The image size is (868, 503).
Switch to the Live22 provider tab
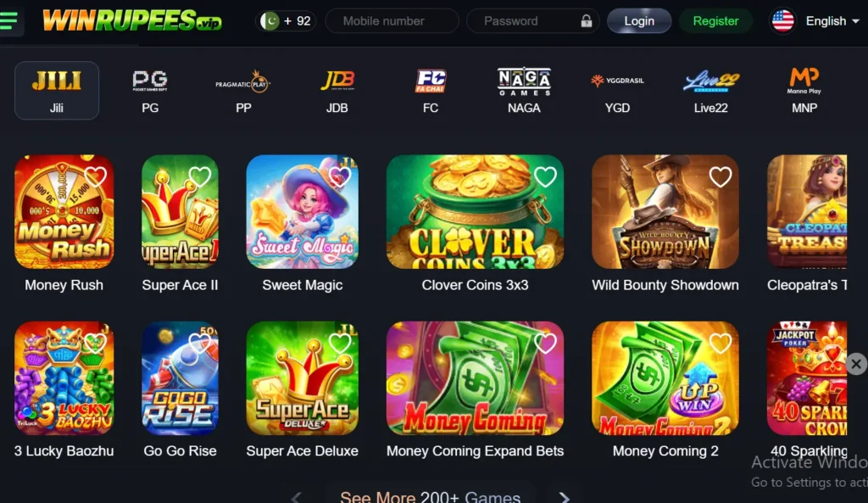[x=711, y=92]
